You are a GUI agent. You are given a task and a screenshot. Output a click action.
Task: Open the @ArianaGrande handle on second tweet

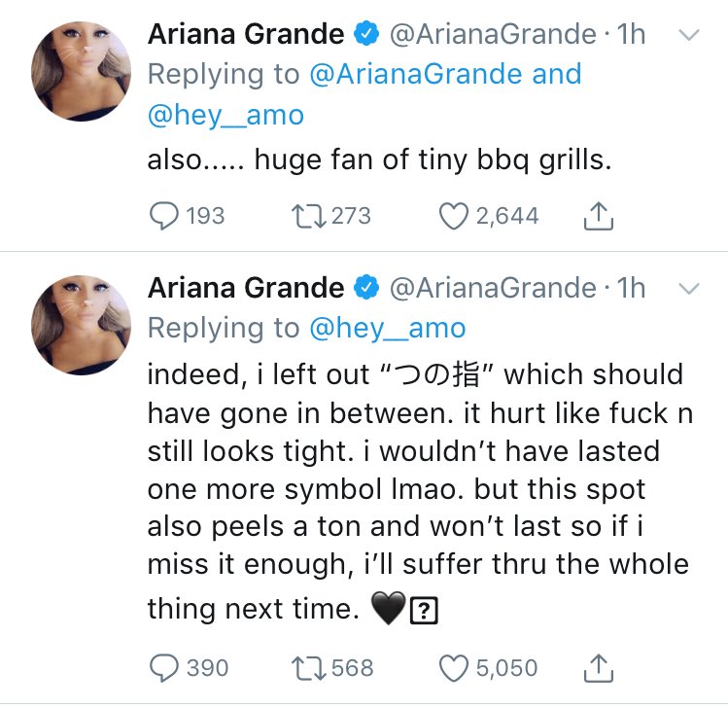click(492, 288)
